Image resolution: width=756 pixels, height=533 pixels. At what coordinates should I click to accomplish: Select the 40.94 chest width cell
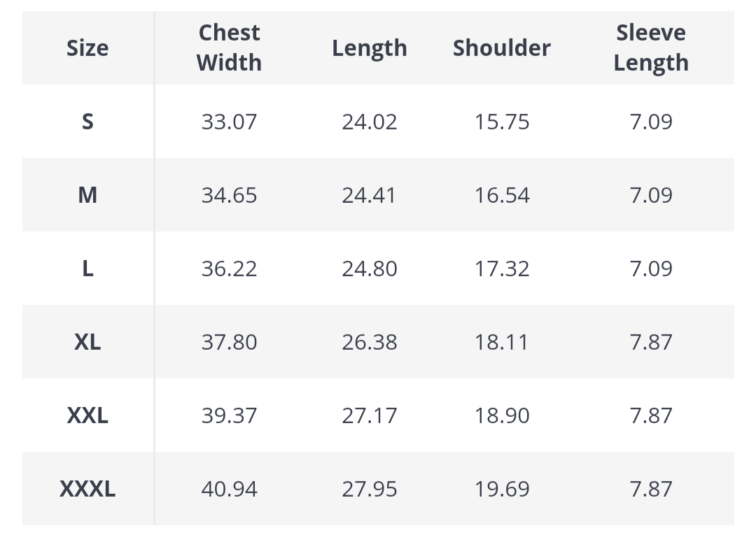[x=229, y=489]
